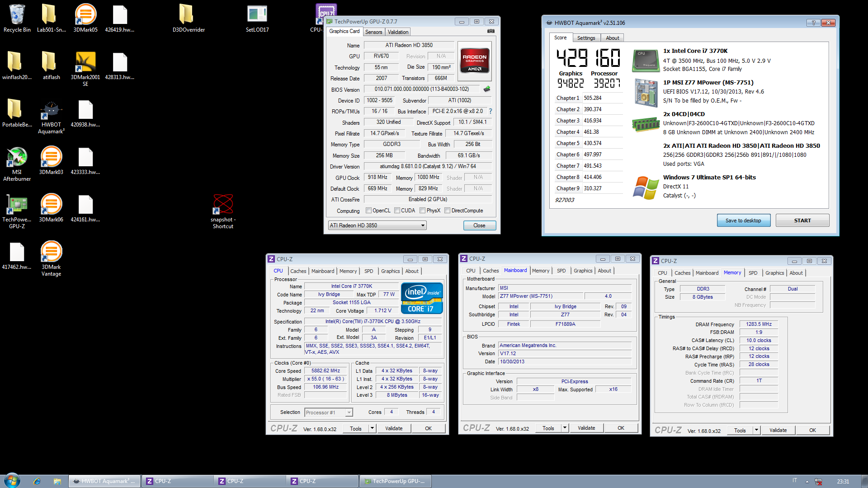Click the Core Speed value 5882.62 MHz
The height and width of the screenshot is (488, 868).
[x=325, y=371]
